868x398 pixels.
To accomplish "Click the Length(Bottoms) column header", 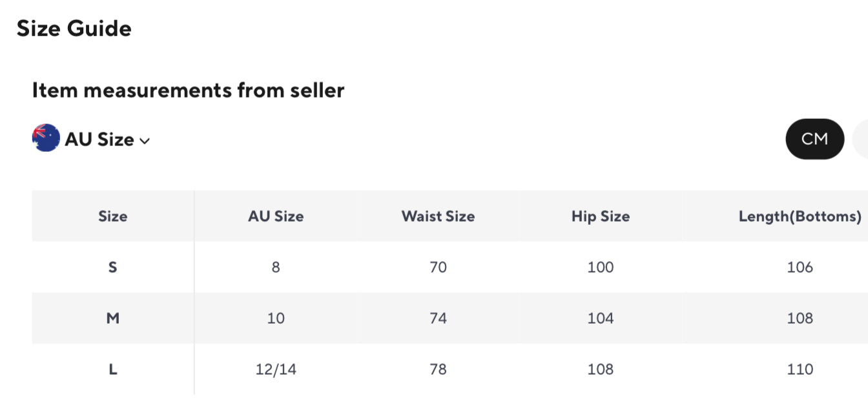I will click(x=800, y=216).
